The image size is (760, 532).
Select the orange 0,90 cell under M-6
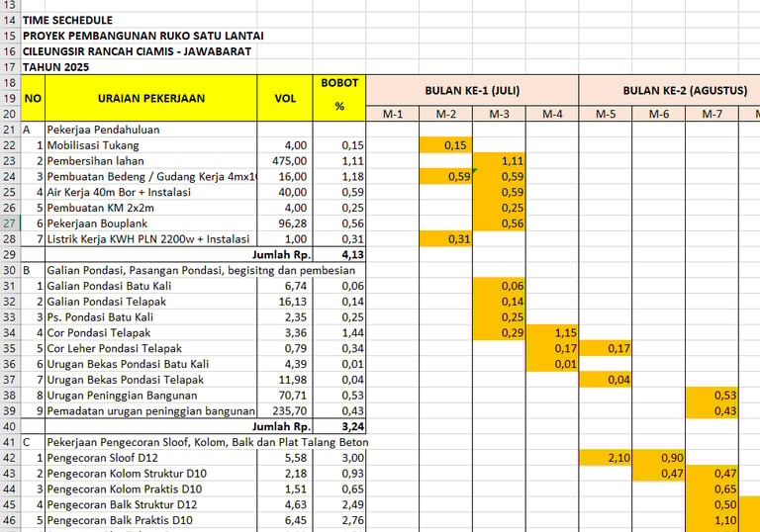click(x=659, y=458)
